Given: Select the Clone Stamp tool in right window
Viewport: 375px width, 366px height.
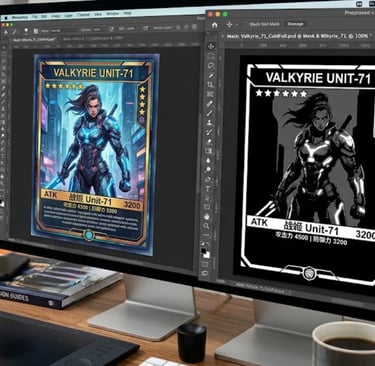Looking at the screenshot, I should (210, 123).
